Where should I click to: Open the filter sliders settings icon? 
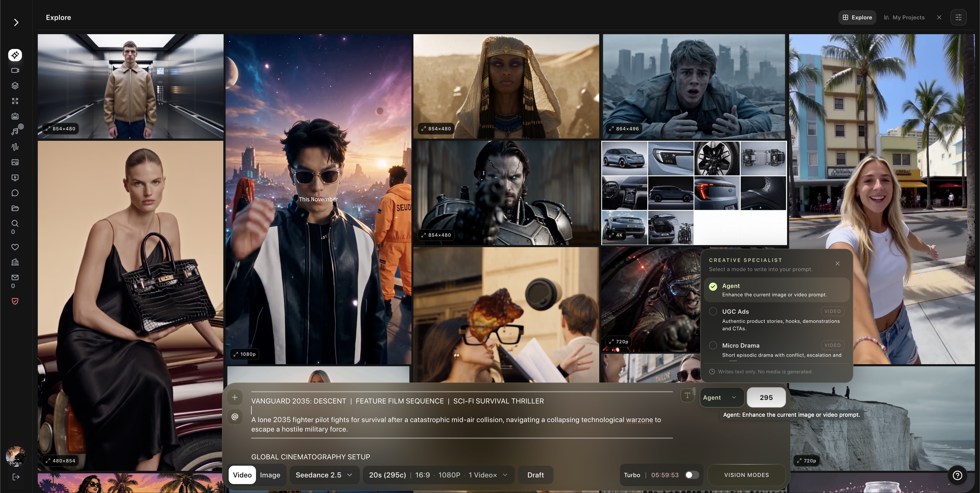click(958, 18)
